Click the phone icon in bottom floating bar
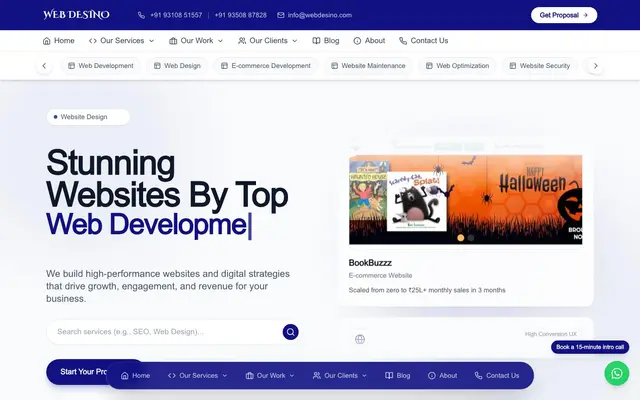The height and width of the screenshot is (400, 640). point(478,376)
